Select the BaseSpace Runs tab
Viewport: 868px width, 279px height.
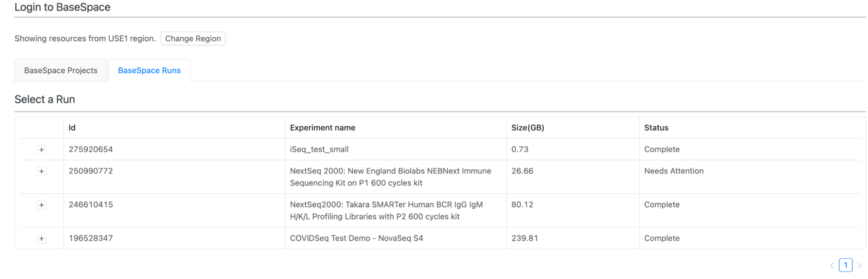(149, 71)
